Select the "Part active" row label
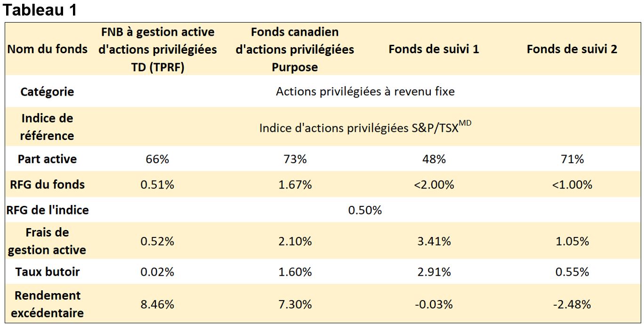 47,159
